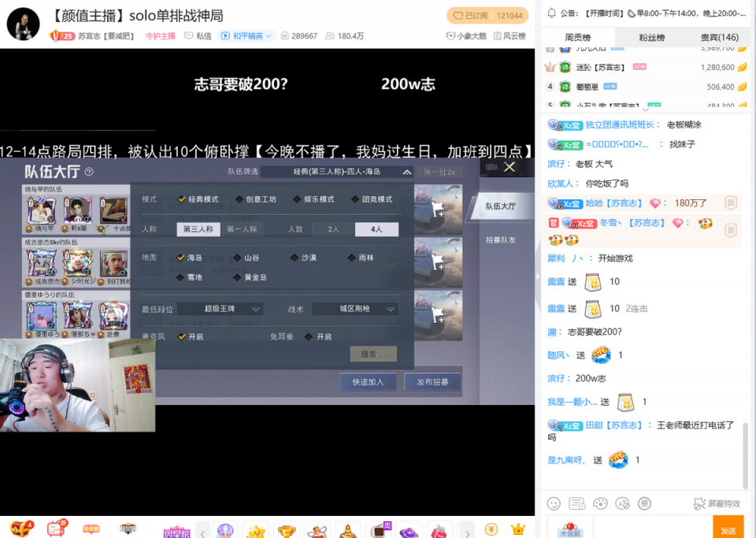Select the 招募队友 side tab
The height and width of the screenshot is (538, 756).
[500, 240]
